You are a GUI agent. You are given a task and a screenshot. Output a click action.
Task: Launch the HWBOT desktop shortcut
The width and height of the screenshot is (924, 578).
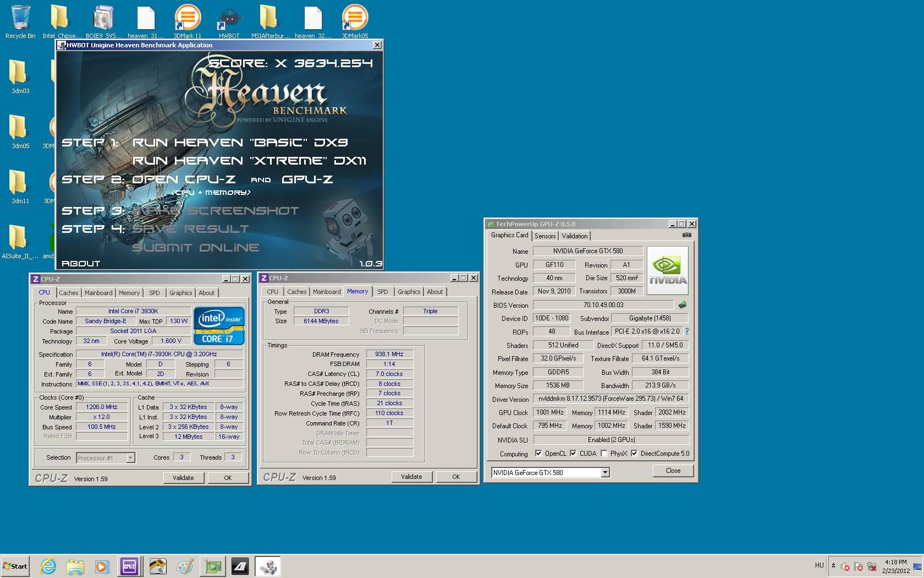tap(229, 21)
